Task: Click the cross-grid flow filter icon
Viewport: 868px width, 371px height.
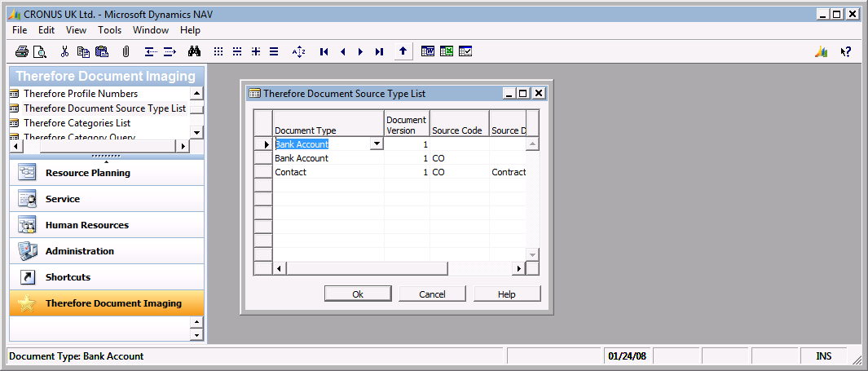Action: (255, 51)
